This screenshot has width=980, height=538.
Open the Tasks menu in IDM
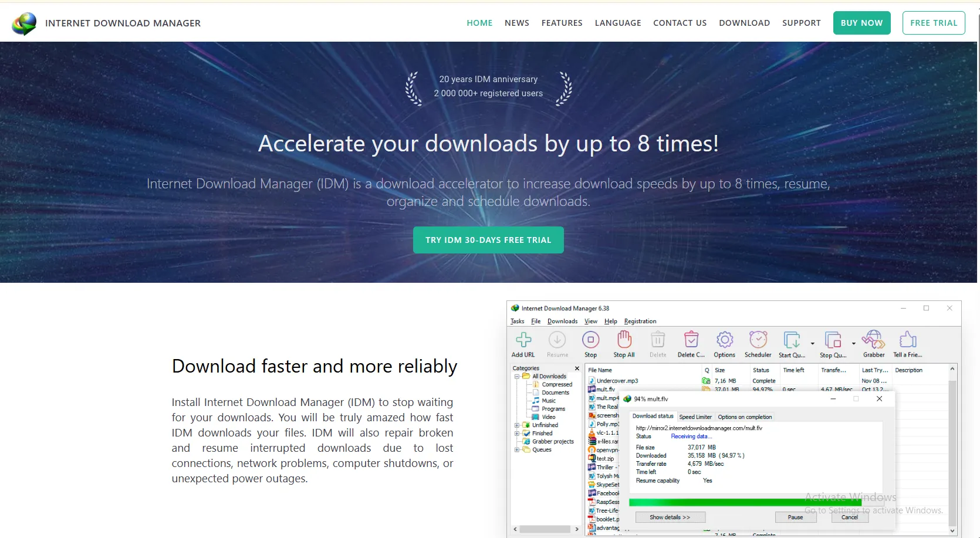click(x=517, y=322)
